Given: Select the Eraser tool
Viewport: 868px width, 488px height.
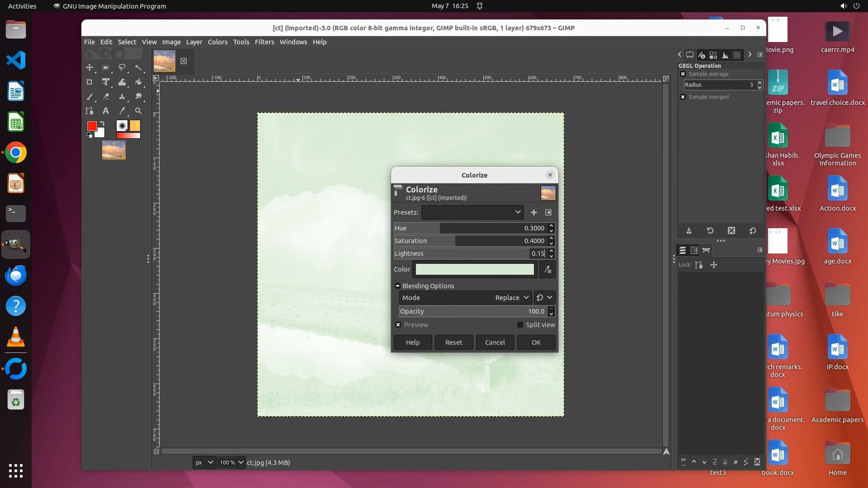Looking at the screenshot, I should click(106, 97).
